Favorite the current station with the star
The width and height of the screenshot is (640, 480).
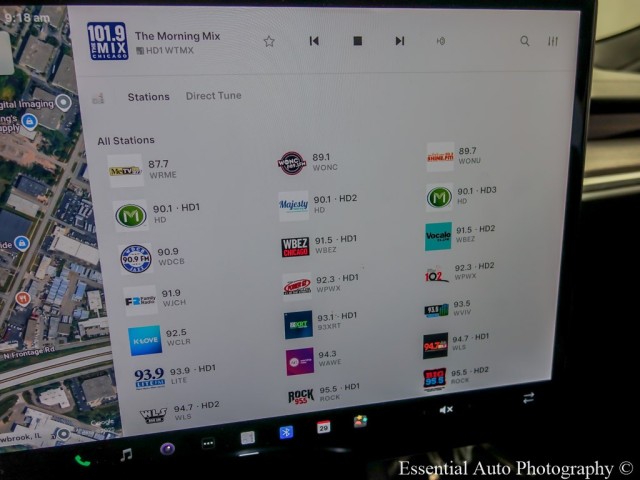click(x=268, y=41)
